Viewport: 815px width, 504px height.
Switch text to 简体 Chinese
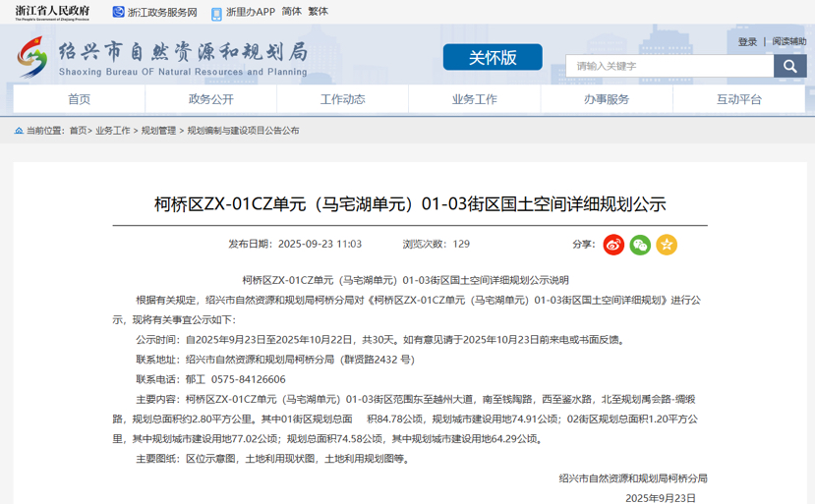tap(292, 12)
